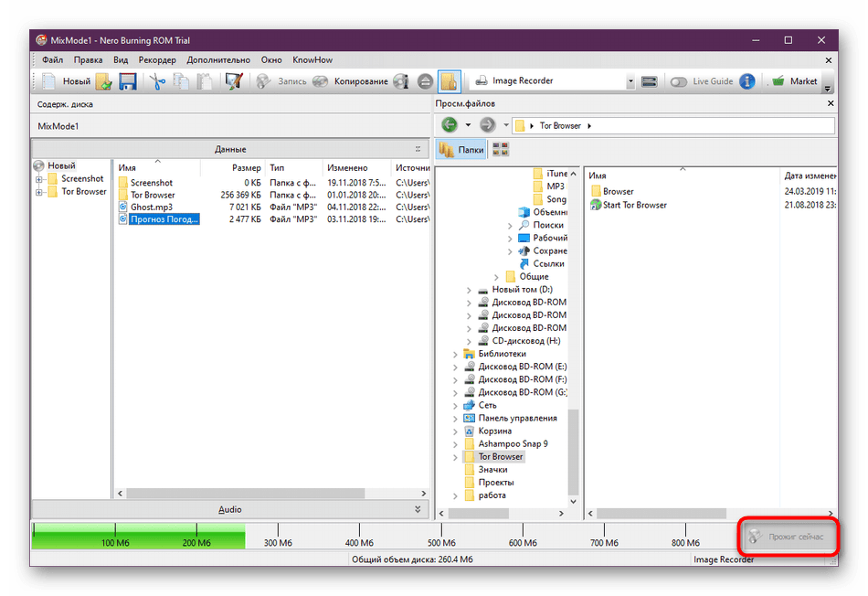This screenshot has height=596, width=868.
Task: Collapse the Данные section header
Action: point(229,149)
